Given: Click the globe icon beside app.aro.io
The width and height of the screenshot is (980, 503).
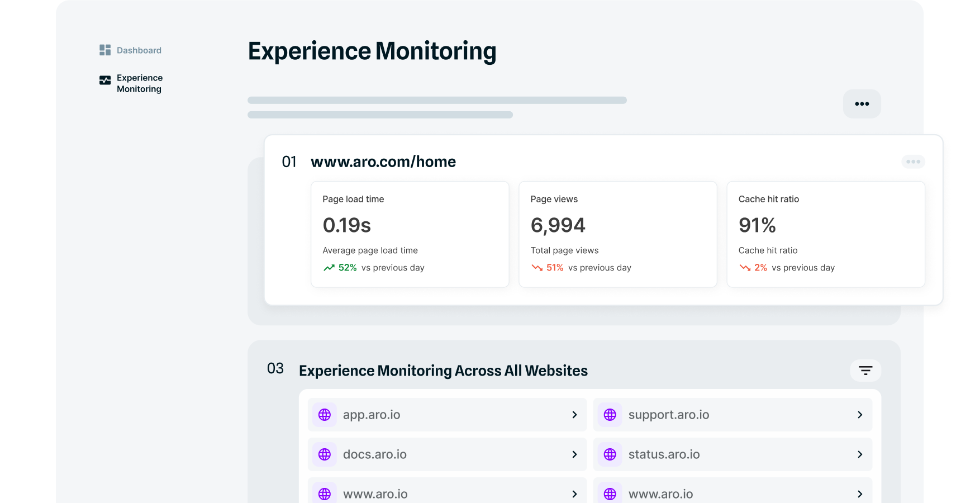Looking at the screenshot, I should 325,415.
